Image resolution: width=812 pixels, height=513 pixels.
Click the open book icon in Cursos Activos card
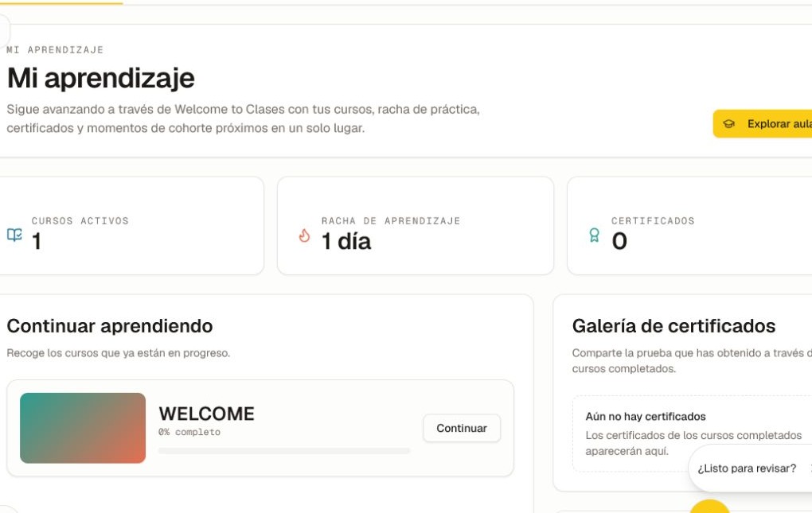click(14, 235)
